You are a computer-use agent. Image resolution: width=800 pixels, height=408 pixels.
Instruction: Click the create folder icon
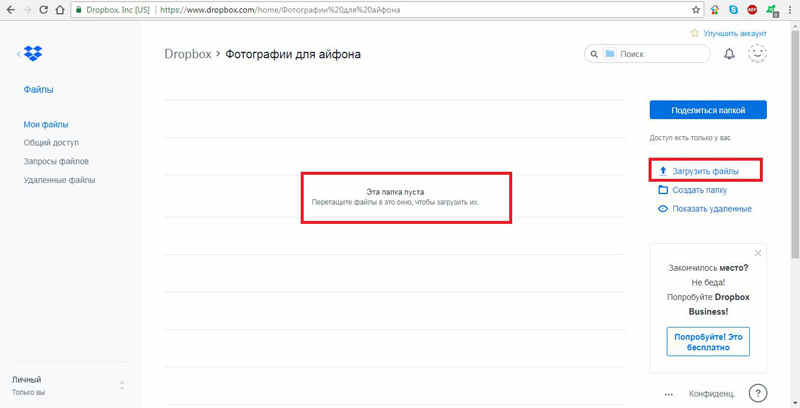tap(663, 190)
